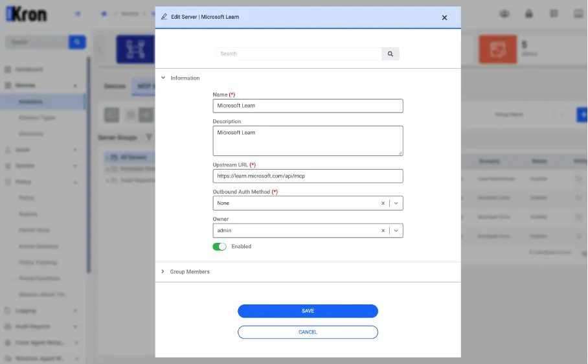
Task: Select All Servers in background tree
Action: [133, 157]
